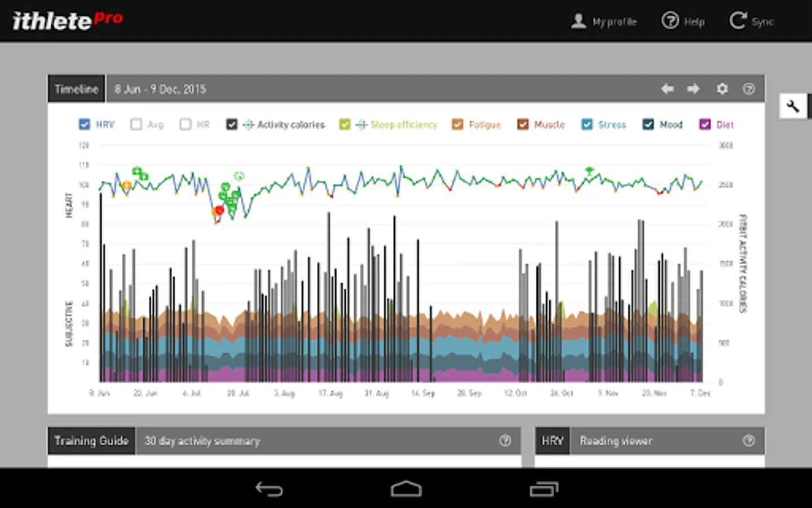Toggle the Activity calories checkbox

click(x=232, y=124)
